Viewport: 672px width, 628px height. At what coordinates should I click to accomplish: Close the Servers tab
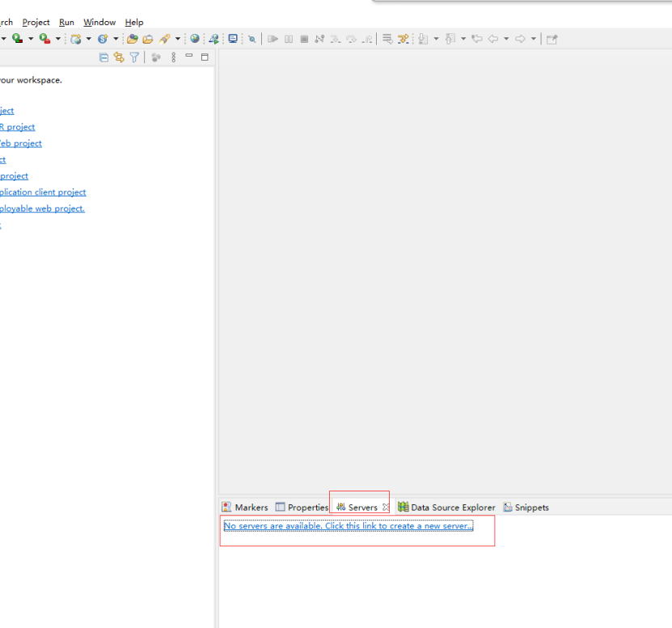point(387,508)
